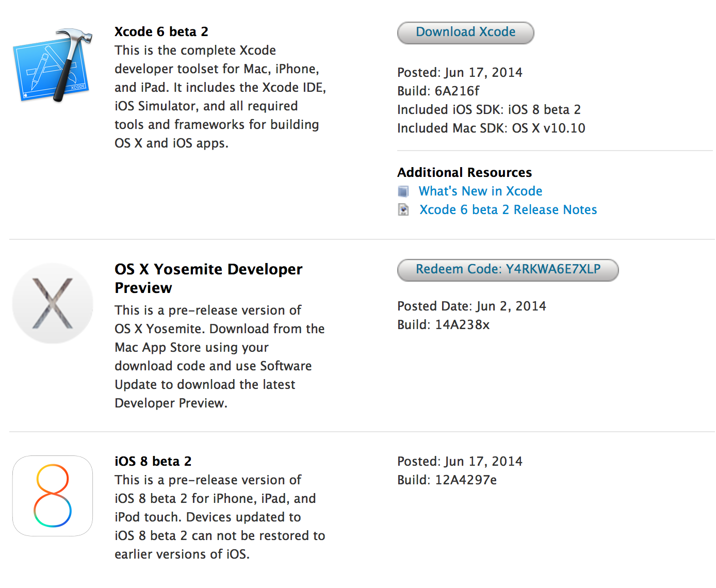Click the Additional Resources heading
The width and height of the screenshot is (716, 588).
pyautogui.click(x=464, y=172)
